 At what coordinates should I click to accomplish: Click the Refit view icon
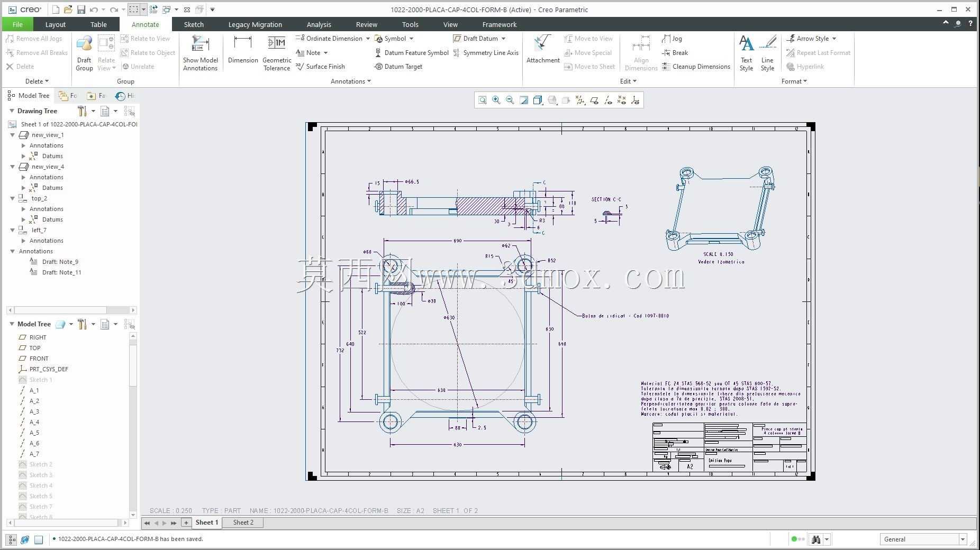point(483,100)
